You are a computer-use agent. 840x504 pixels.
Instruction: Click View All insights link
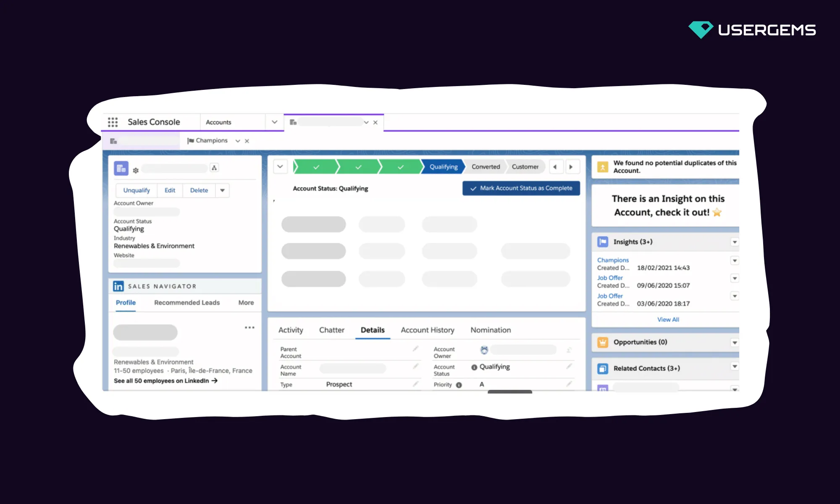click(x=668, y=320)
